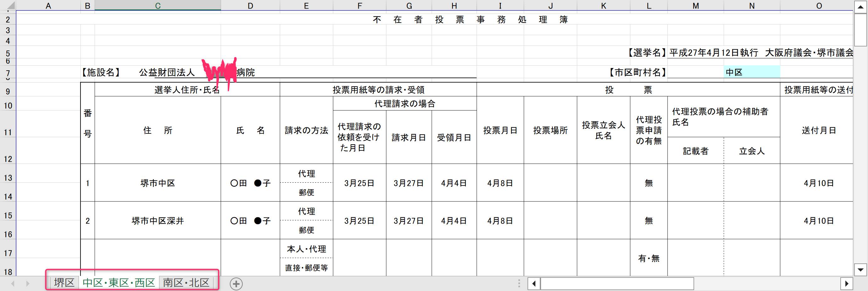Click the 番号 header cell
Image resolution: width=868 pixels, height=291 pixels.
coord(88,123)
